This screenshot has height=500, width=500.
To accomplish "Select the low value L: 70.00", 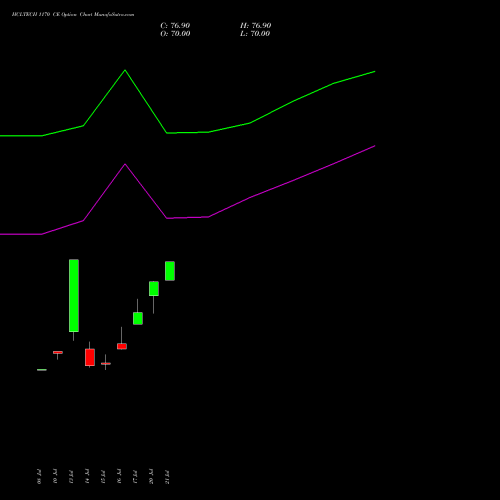I will coord(255,34).
